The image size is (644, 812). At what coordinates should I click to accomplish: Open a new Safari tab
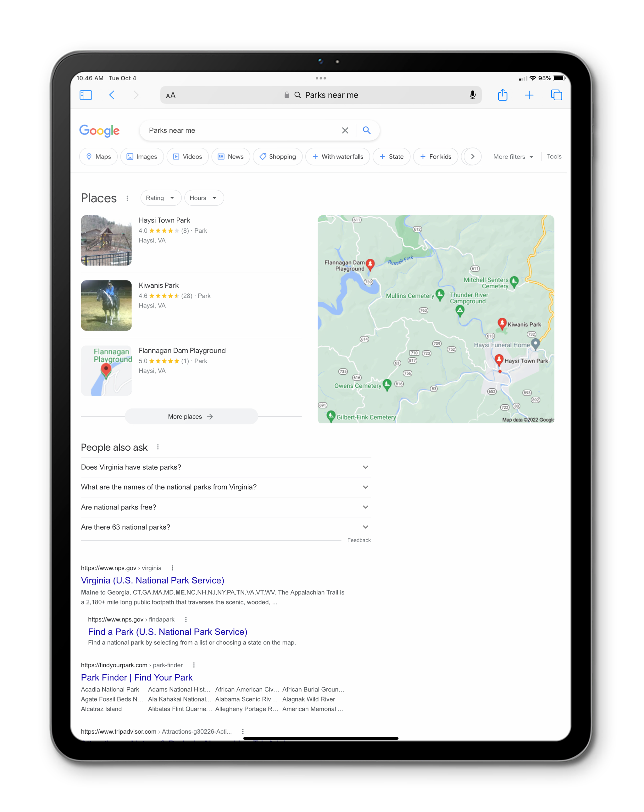(x=529, y=95)
